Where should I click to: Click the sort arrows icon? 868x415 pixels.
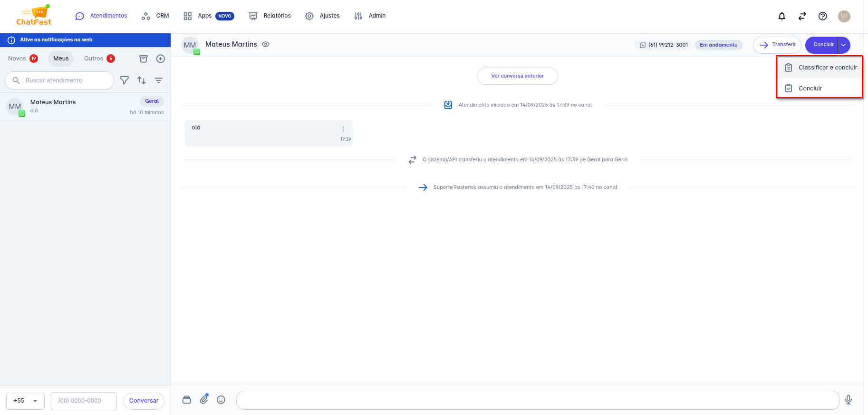142,80
